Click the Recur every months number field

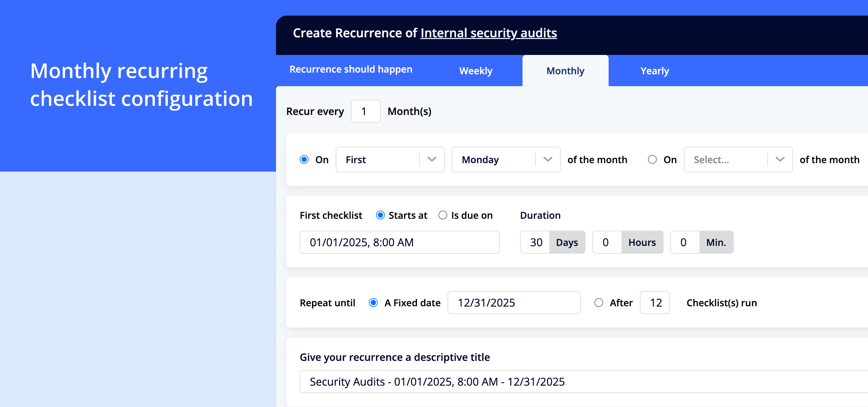[365, 111]
